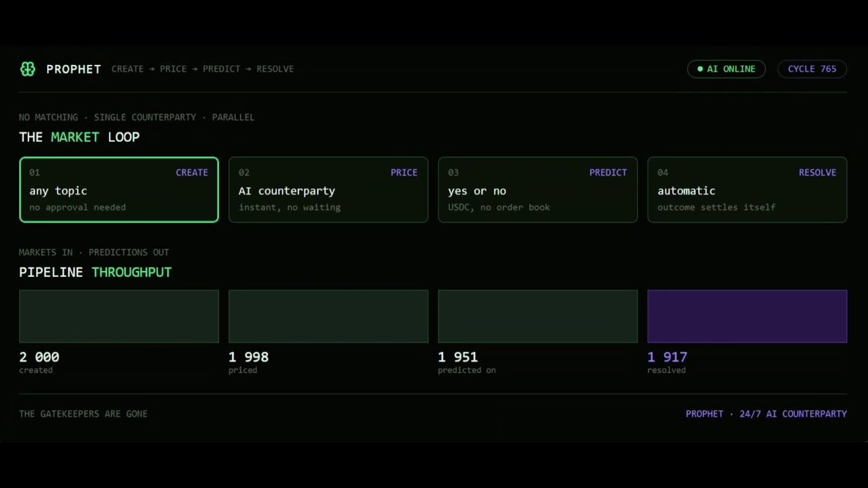Click the purple resolved throughput bar
This screenshot has height=488, width=868.
747,317
